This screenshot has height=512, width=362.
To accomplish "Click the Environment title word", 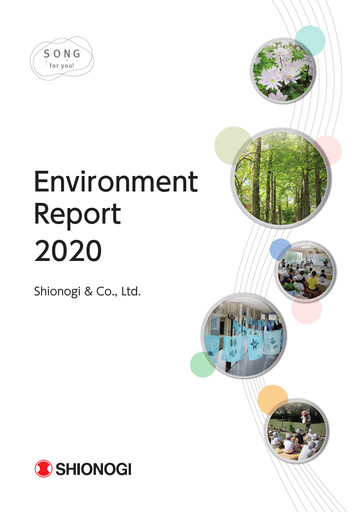I will coord(116,182).
